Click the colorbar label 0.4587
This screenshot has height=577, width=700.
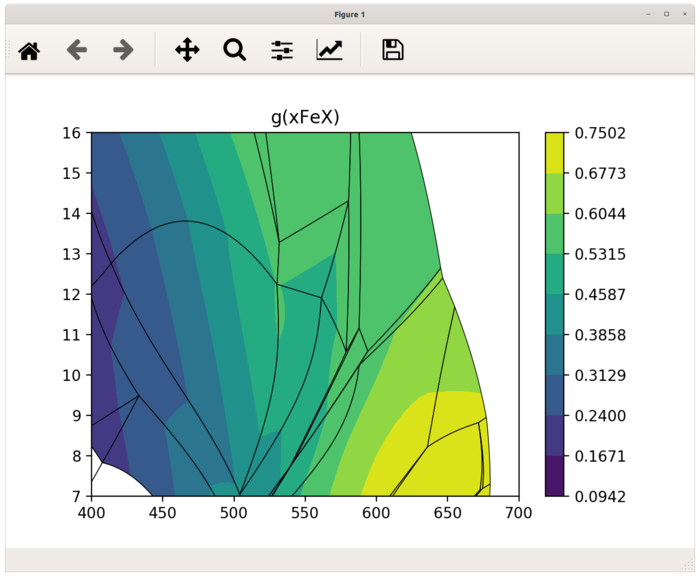pyautogui.click(x=600, y=295)
